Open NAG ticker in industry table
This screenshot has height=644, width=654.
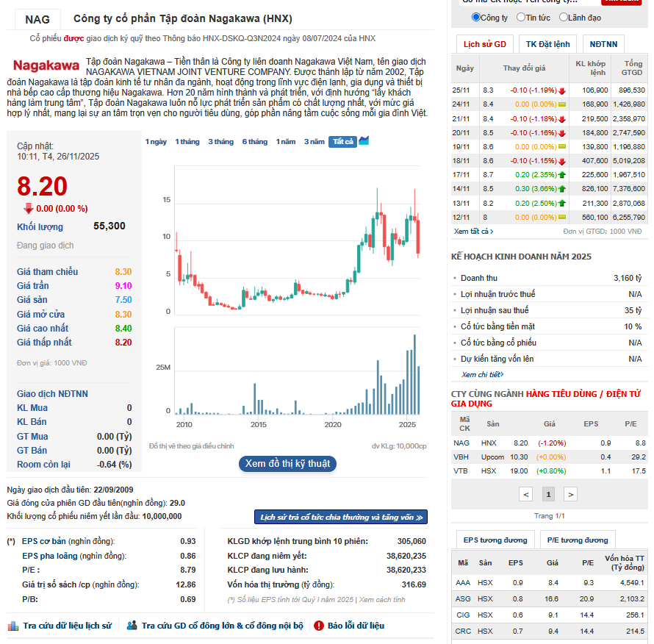[x=461, y=443]
